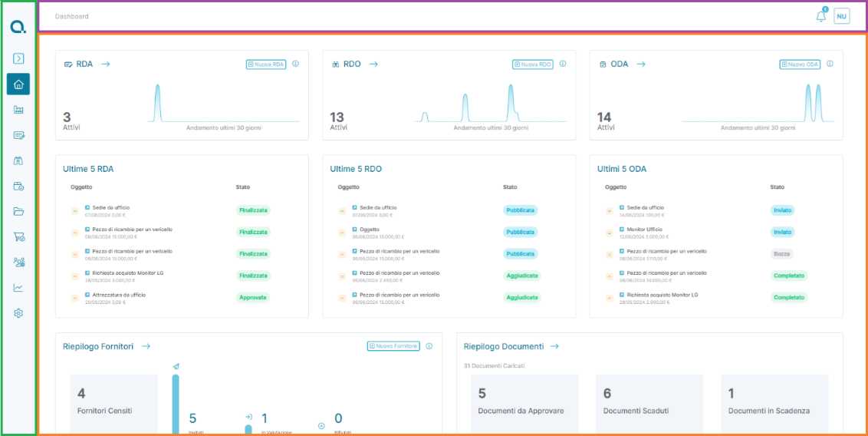Open the analytics chart icon in sidebar
This screenshot has height=436, width=868.
18,288
